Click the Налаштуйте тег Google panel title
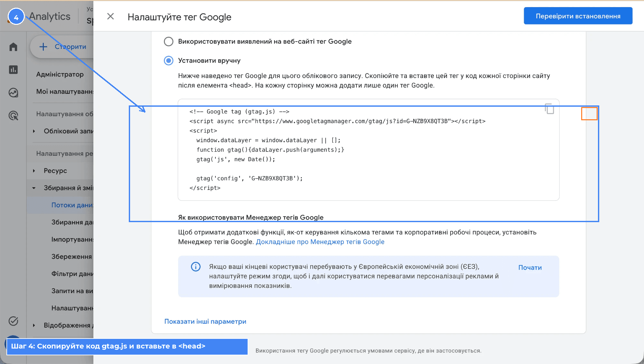The image size is (644, 364). [179, 17]
